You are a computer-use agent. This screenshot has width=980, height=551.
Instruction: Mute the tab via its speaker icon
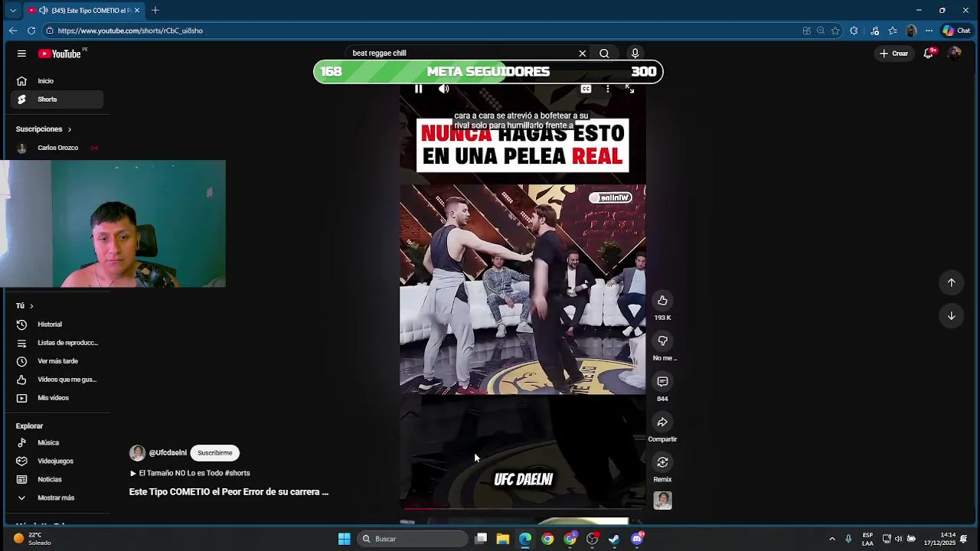(x=43, y=10)
